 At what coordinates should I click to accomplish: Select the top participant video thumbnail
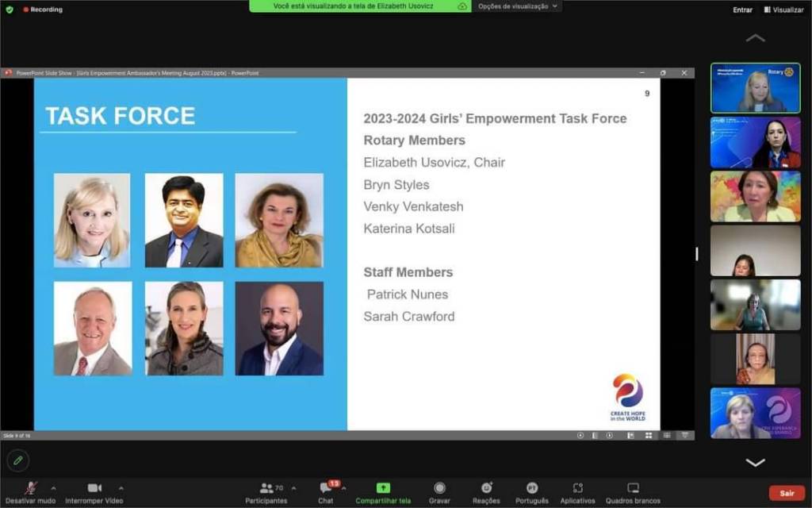tap(755, 88)
